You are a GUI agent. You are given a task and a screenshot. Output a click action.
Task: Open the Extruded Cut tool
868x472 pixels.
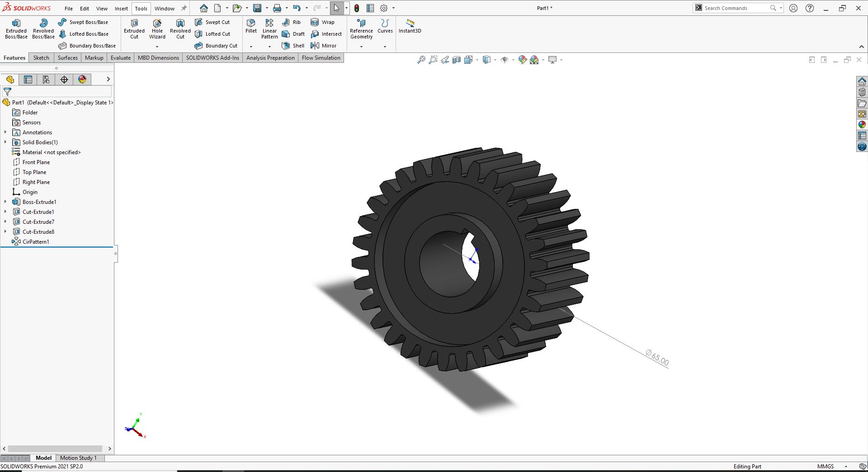(x=134, y=29)
